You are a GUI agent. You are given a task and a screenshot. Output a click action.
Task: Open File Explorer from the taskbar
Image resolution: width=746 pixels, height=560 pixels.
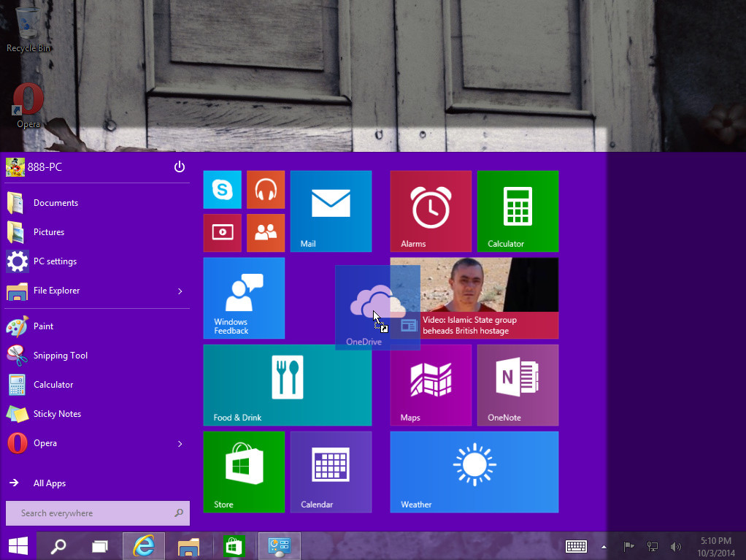[x=188, y=546]
